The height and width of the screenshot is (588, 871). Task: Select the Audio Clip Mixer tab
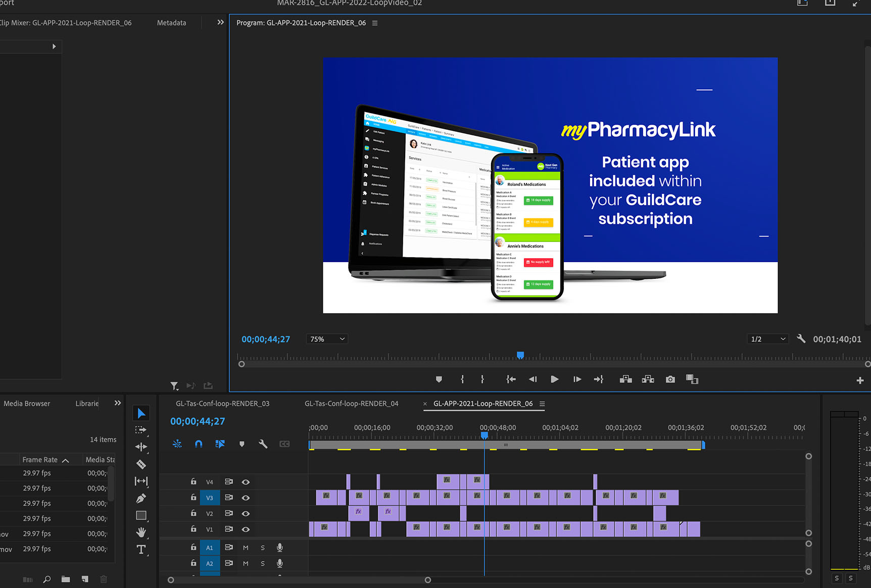[x=66, y=23]
